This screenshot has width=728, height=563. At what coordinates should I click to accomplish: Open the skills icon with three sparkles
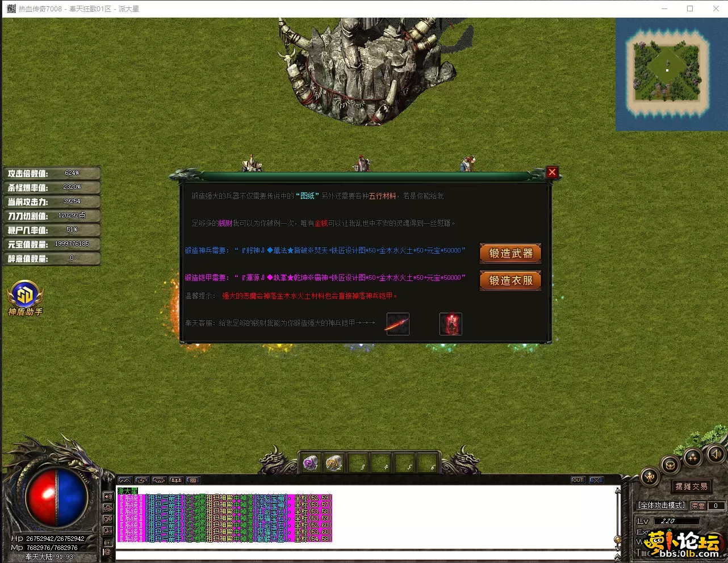pos(692,457)
